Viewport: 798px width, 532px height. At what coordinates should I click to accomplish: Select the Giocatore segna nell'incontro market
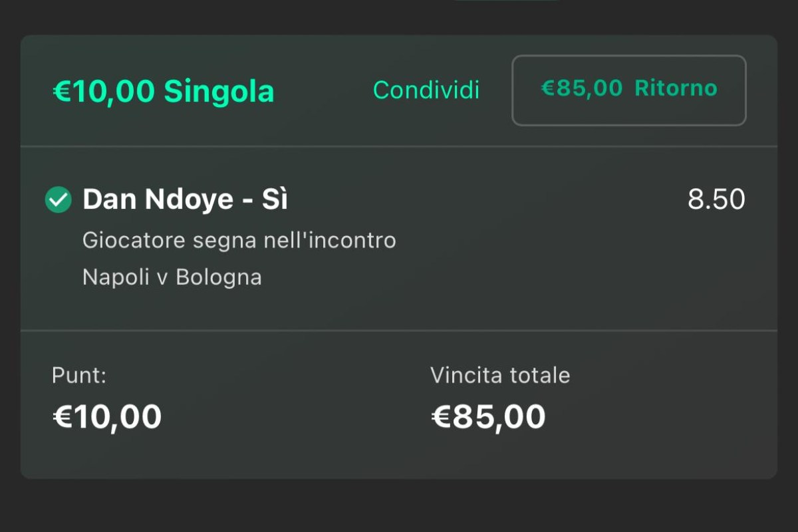click(239, 240)
